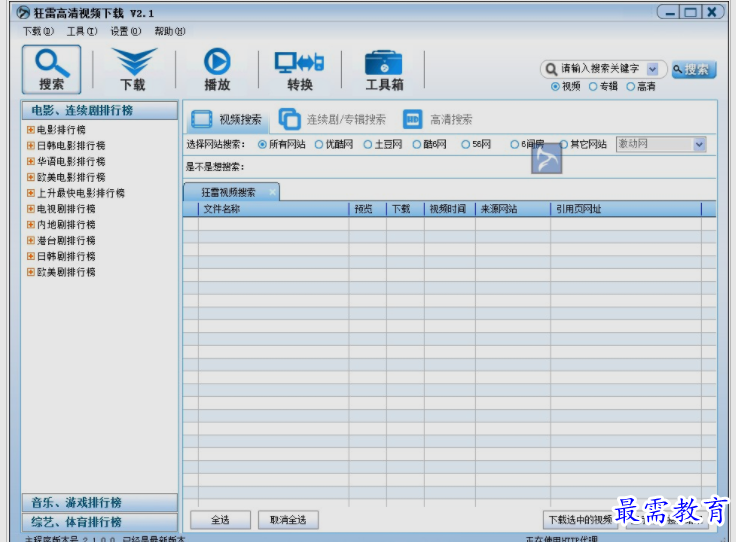Choose 酷6网 as search site
Viewport: 736px width, 542px height.
pos(417,145)
